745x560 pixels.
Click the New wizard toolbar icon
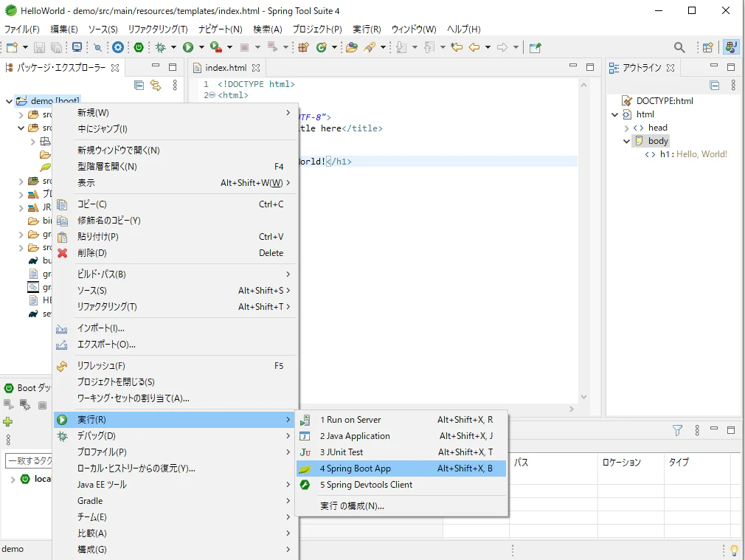[12, 47]
